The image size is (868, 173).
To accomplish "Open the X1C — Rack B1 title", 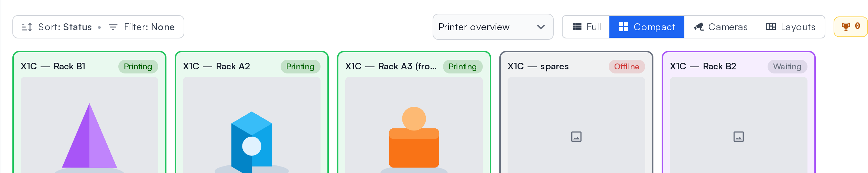I will 53,66.
